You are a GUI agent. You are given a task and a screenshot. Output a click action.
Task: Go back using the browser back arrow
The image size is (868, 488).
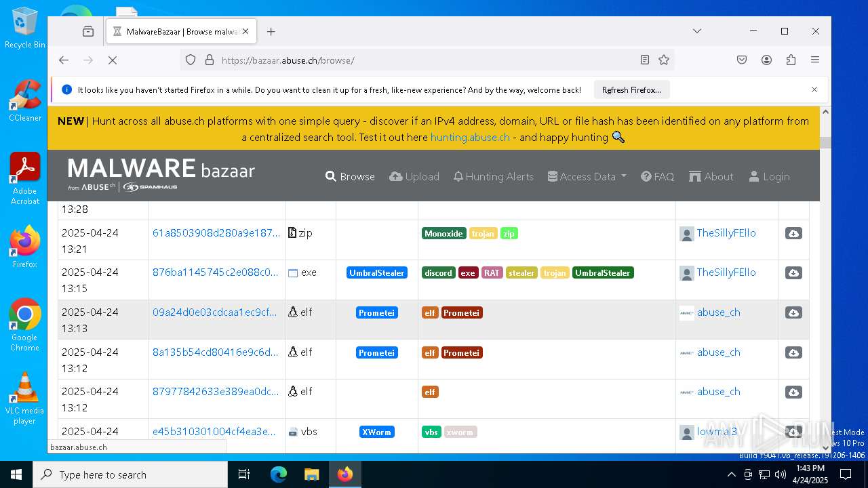pos(64,60)
